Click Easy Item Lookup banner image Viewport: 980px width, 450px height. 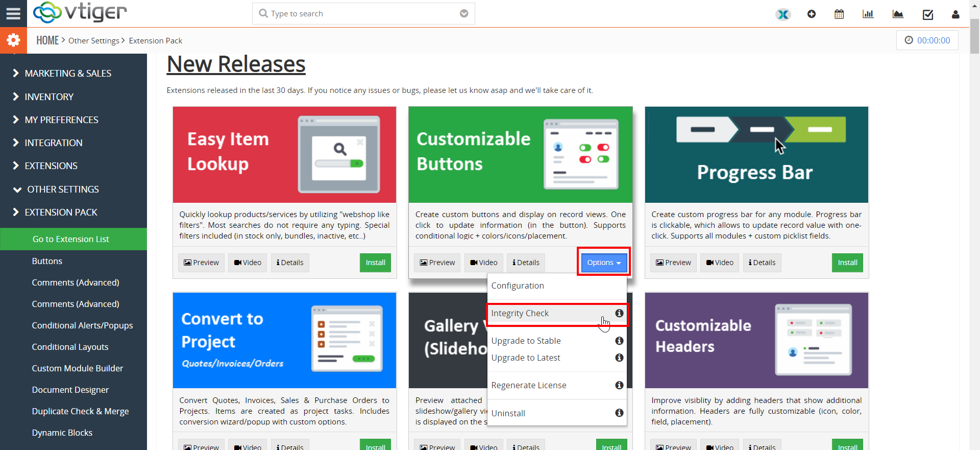click(x=285, y=155)
